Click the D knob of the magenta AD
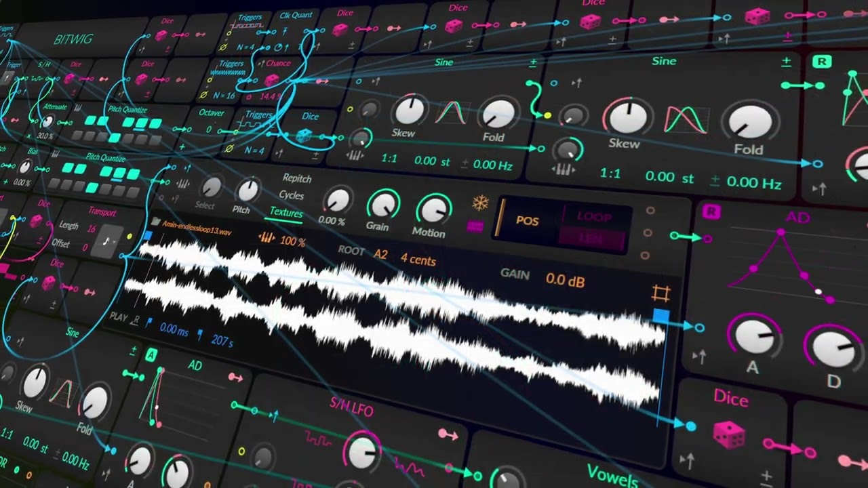Screen dimensions: 868x488 pos(834,348)
